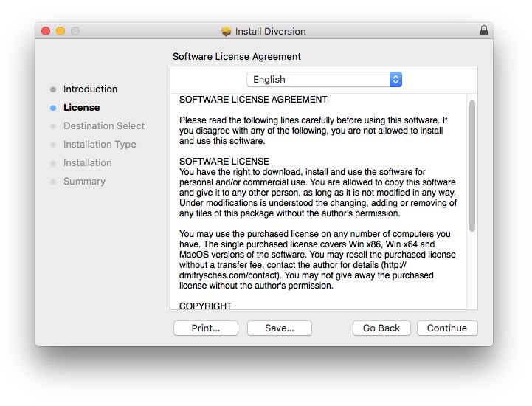Image resolution: width=532 pixels, height=406 pixels.
Task: Click Continue to accept and proceed
Action: (x=447, y=328)
